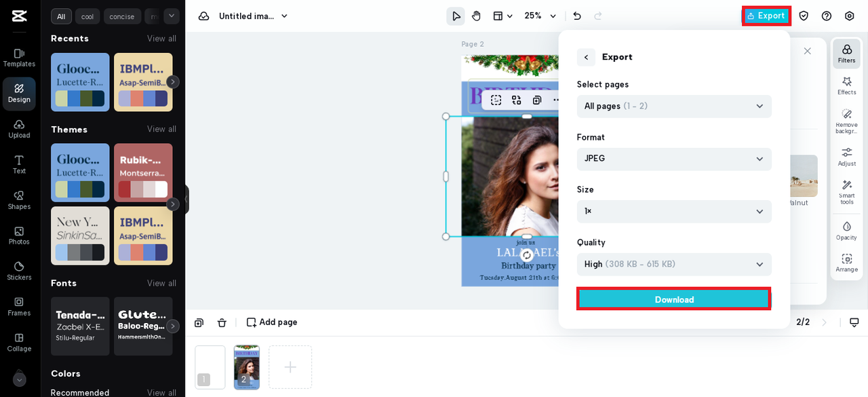The width and height of the screenshot is (868, 397).
Task: Delete the current page with trash icon
Action: point(222,322)
